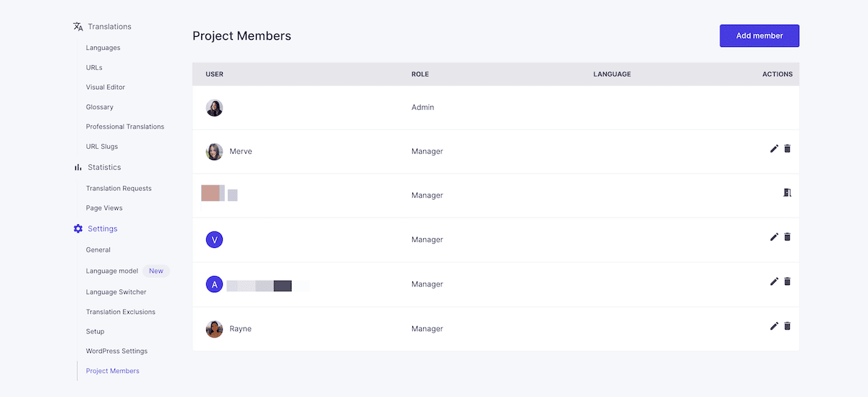Click the Statistics section heading

click(104, 167)
